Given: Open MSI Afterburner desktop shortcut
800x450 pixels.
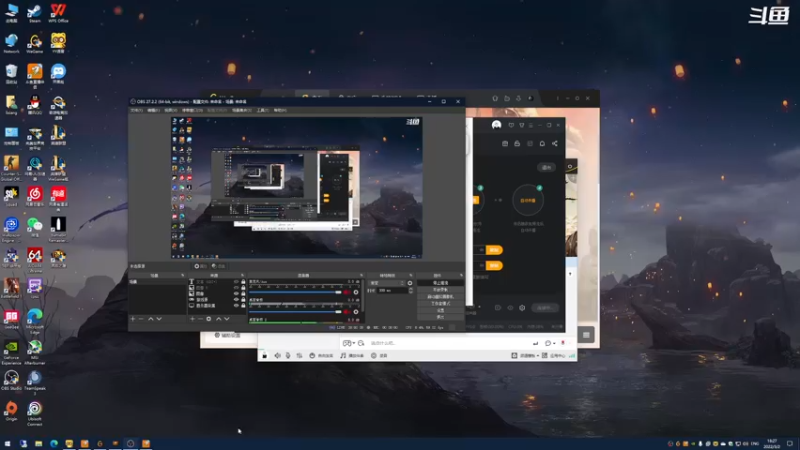Looking at the screenshot, I should point(35,353).
